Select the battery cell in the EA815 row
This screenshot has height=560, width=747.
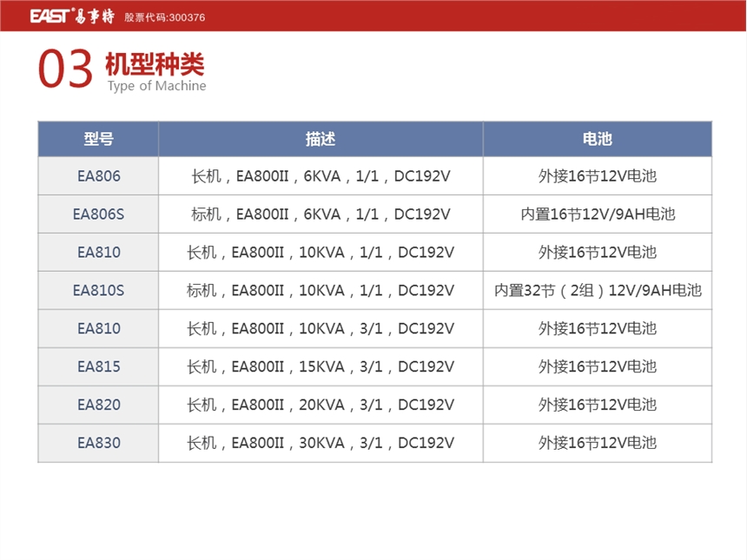(598, 366)
